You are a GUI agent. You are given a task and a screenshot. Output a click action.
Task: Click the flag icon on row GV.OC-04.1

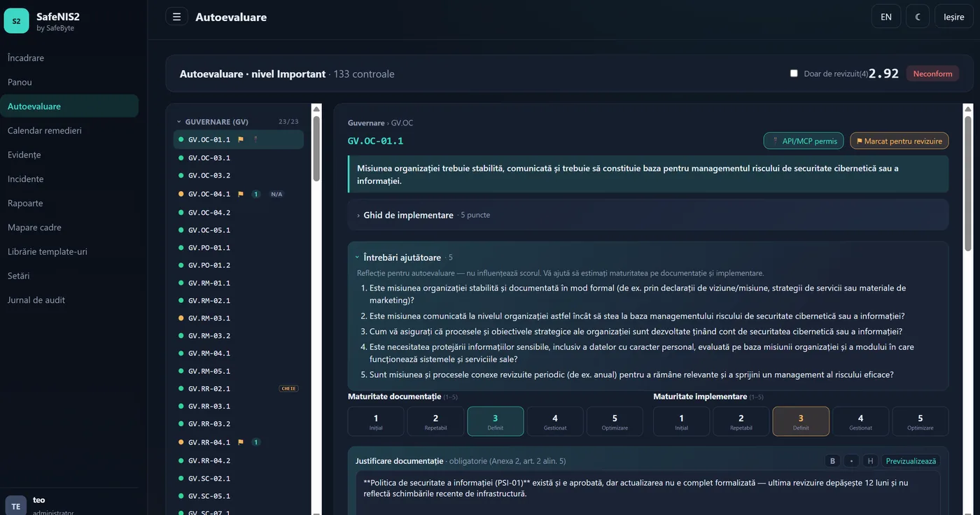[241, 194]
